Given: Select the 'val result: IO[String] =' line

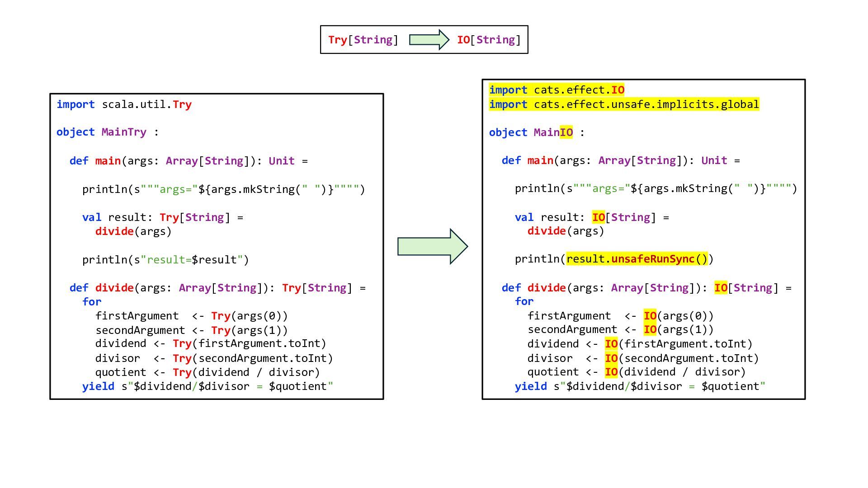Looking at the screenshot, I should (592, 217).
